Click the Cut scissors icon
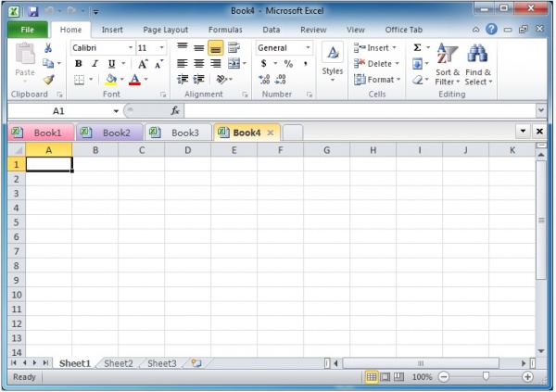Screen dimensions: 556x392 [x=48, y=47]
